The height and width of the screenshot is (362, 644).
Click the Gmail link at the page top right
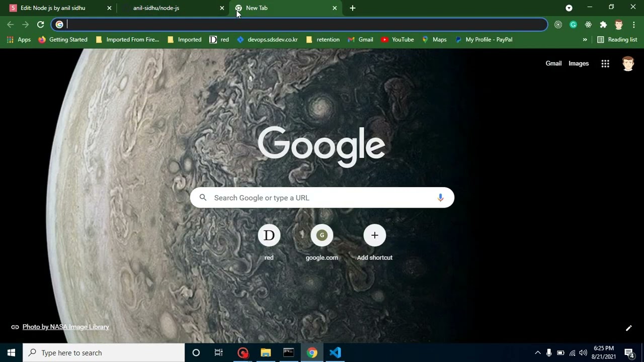click(x=553, y=63)
